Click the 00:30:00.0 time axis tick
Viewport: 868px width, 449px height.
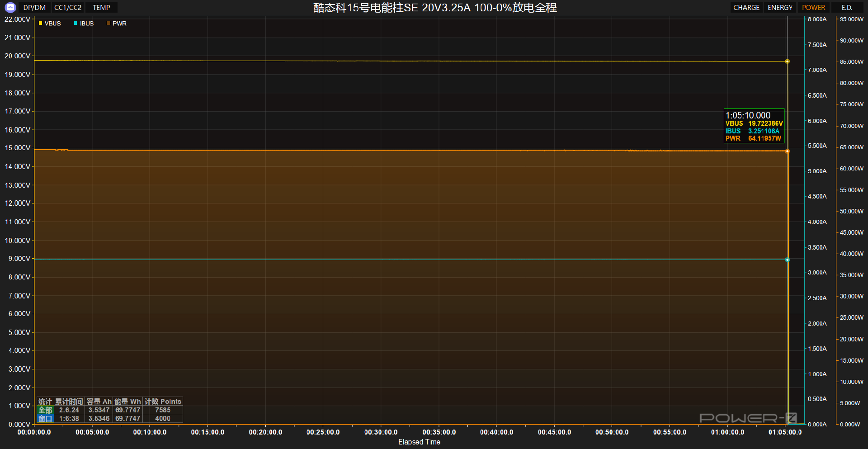click(381, 432)
